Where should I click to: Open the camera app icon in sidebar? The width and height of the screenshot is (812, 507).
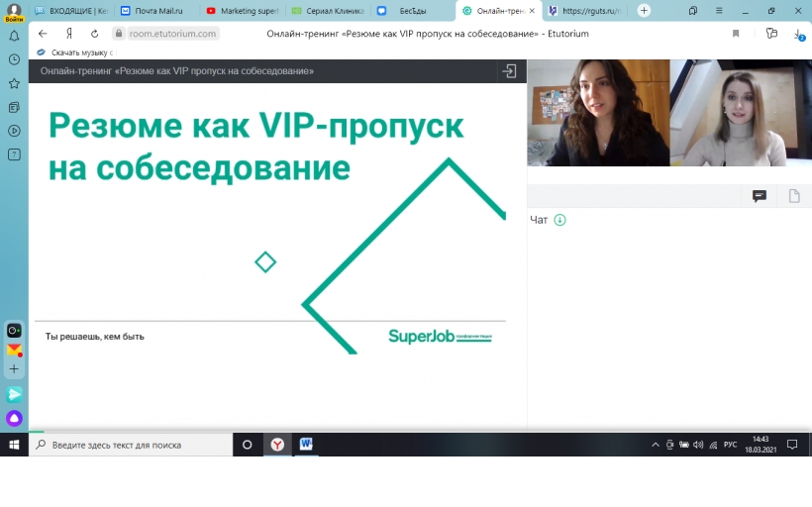pyautogui.click(x=14, y=330)
